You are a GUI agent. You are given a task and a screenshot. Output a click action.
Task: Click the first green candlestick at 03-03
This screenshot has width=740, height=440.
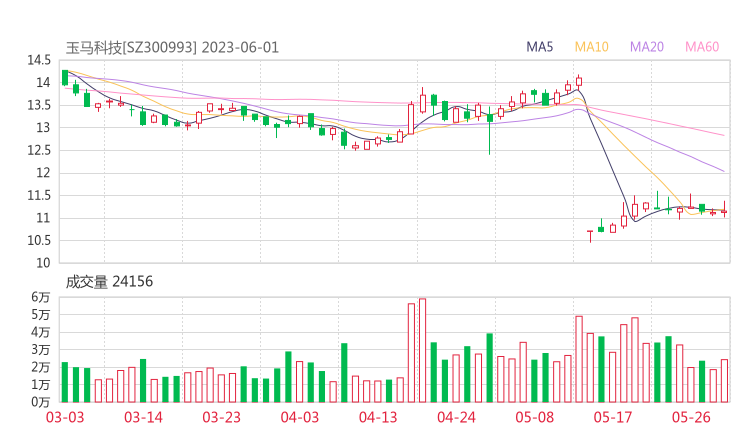coord(65,77)
